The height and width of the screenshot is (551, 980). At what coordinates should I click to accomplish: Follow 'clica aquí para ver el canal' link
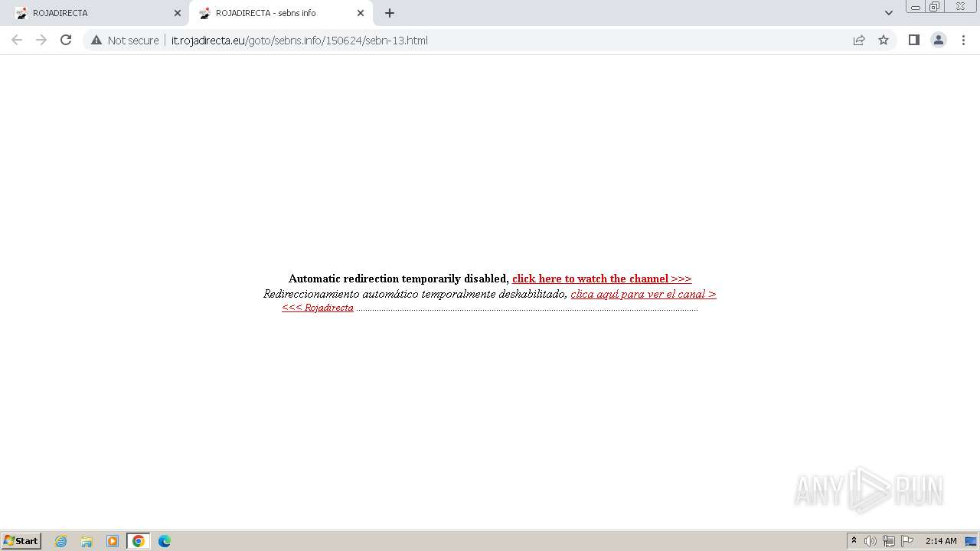point(643,294)
